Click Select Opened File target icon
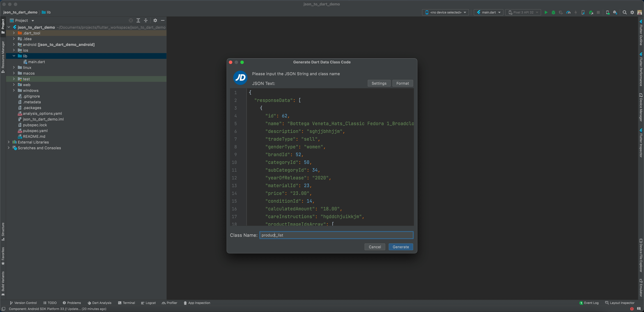The width and height of the screenshot is (644, 312). click(x=131, y=21)
